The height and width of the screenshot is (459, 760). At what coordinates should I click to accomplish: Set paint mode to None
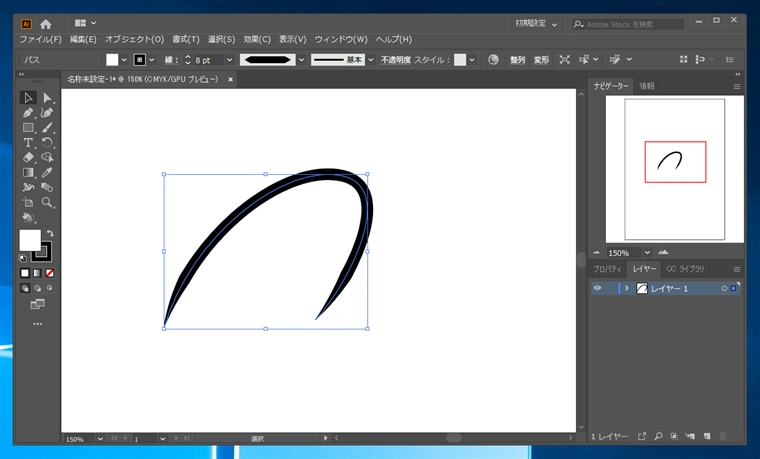tap(49, 273)
